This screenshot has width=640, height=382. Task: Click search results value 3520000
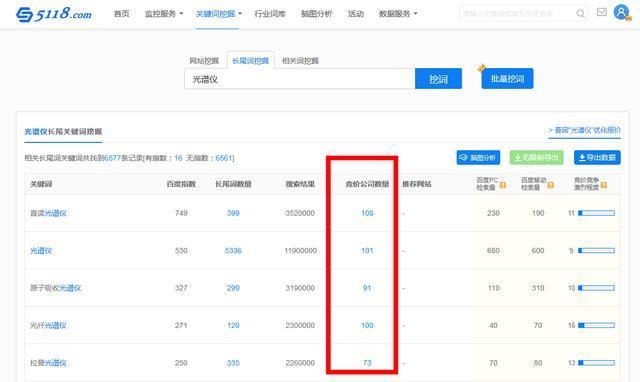coord(300,213)
